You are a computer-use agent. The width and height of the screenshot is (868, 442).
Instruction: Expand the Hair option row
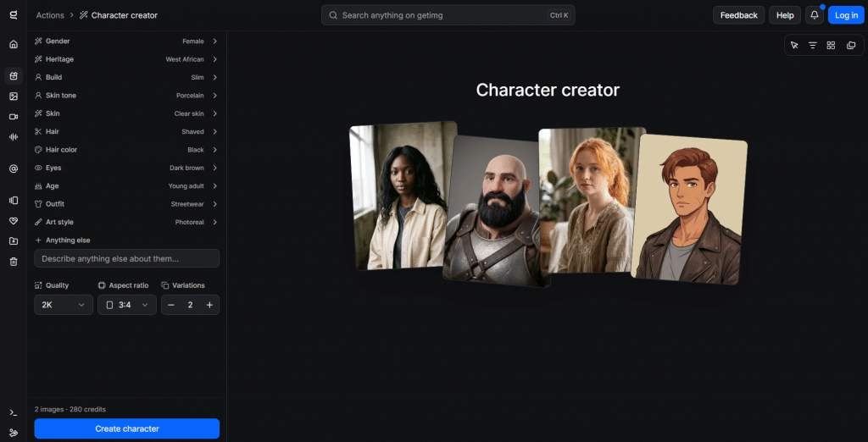[127, 131]
